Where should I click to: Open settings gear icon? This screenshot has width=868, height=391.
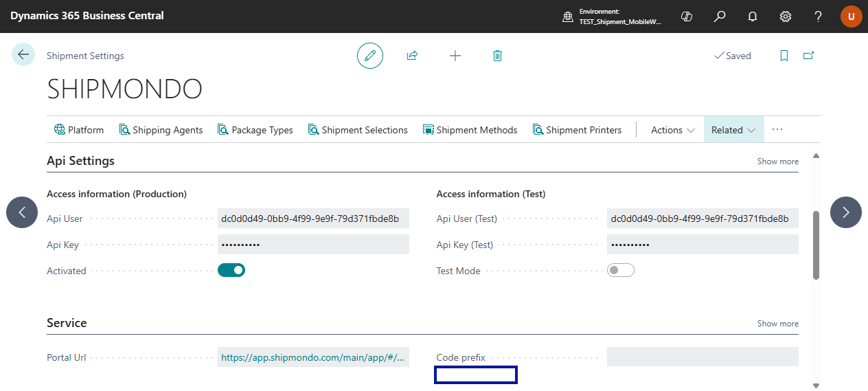click(786, 16)
